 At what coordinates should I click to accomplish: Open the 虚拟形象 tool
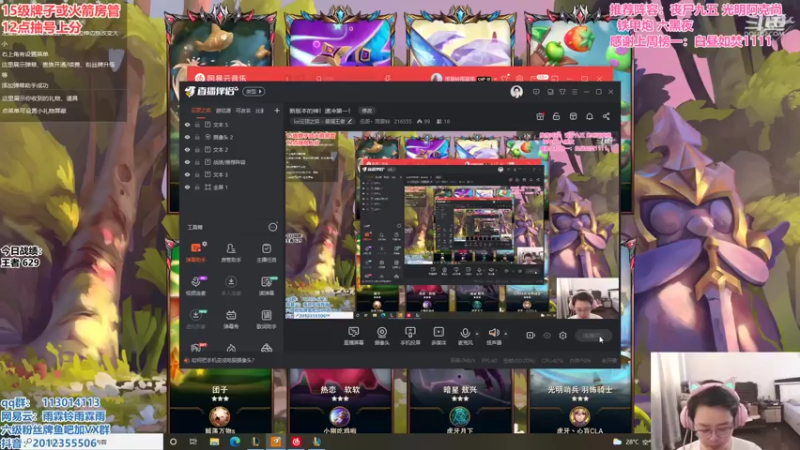click(x=195, y=319)
